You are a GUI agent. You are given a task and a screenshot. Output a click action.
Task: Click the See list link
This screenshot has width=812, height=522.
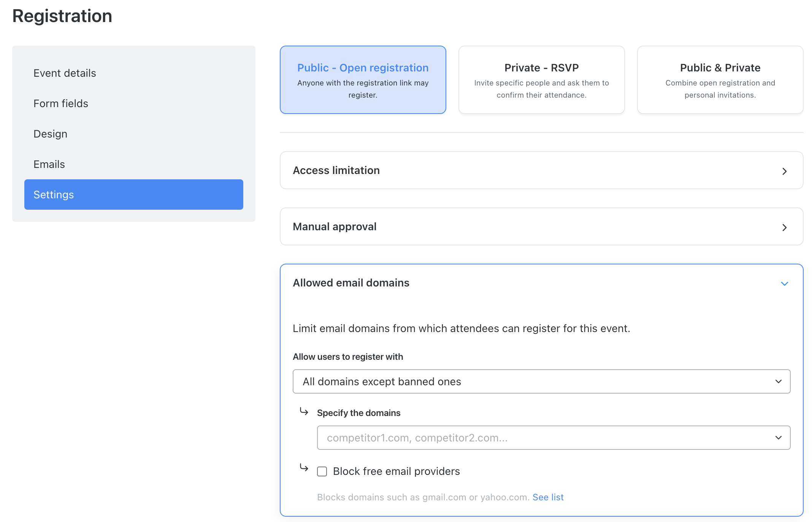click(x=548, y=497)
